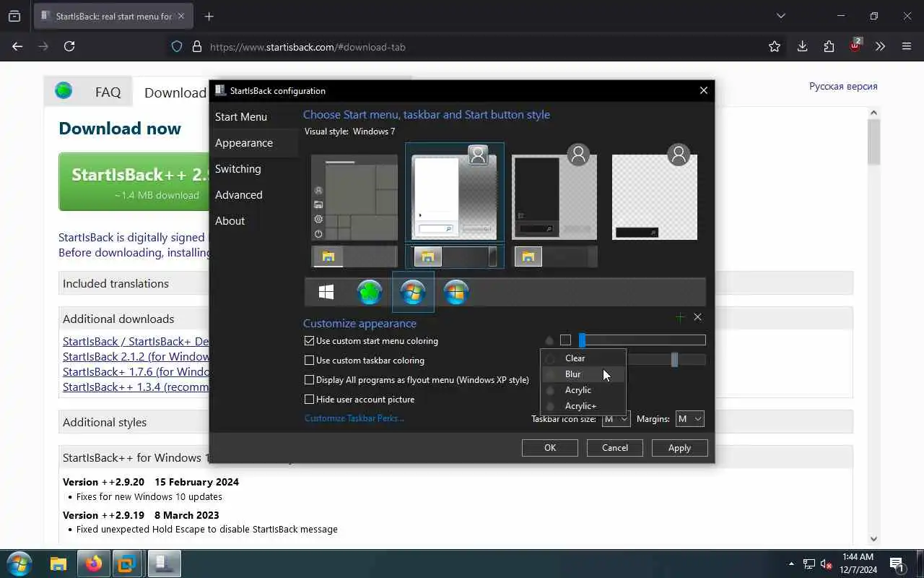Choose Blur from the transparency menu

[x=583, y=374]
